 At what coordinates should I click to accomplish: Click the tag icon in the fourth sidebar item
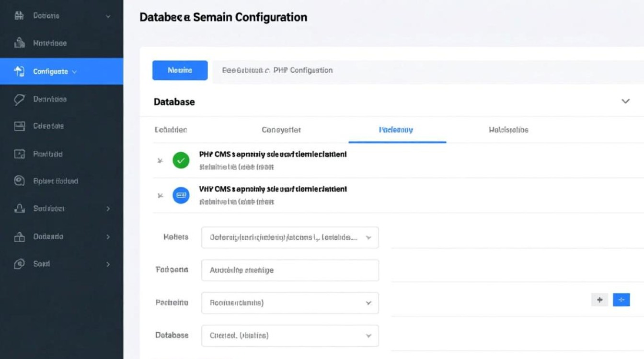(x=19, y=99)
